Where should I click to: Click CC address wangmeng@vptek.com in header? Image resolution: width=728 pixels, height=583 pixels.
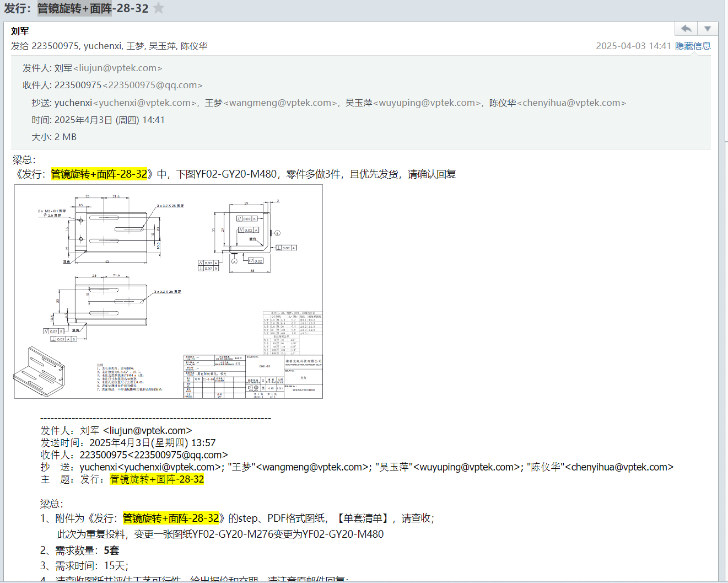coord(281,103)
